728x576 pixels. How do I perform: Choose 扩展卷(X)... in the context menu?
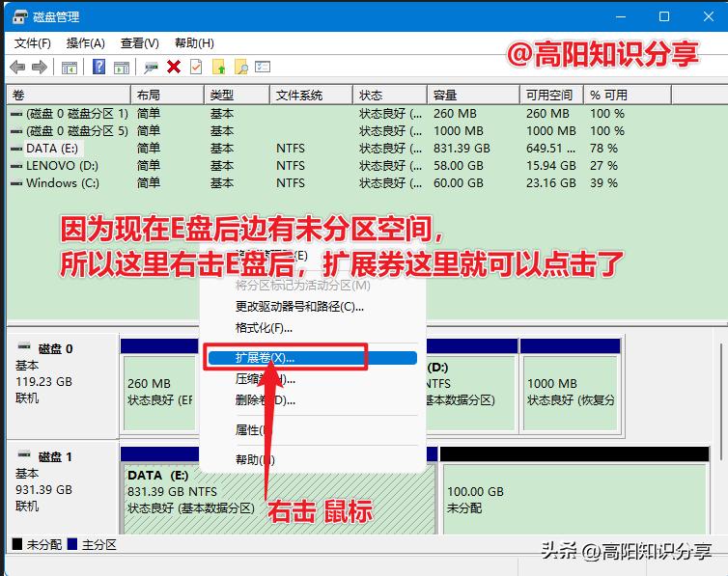click(313, 358)
